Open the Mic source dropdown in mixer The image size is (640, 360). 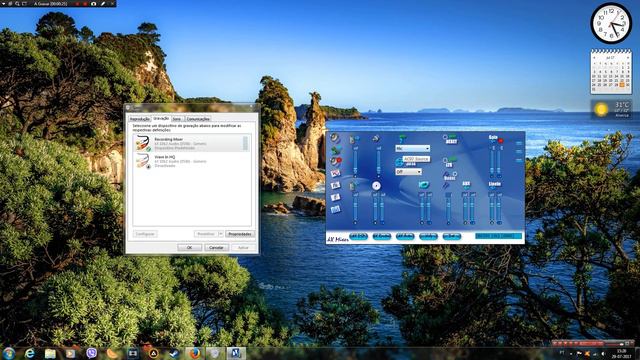[x=412, y=148]
